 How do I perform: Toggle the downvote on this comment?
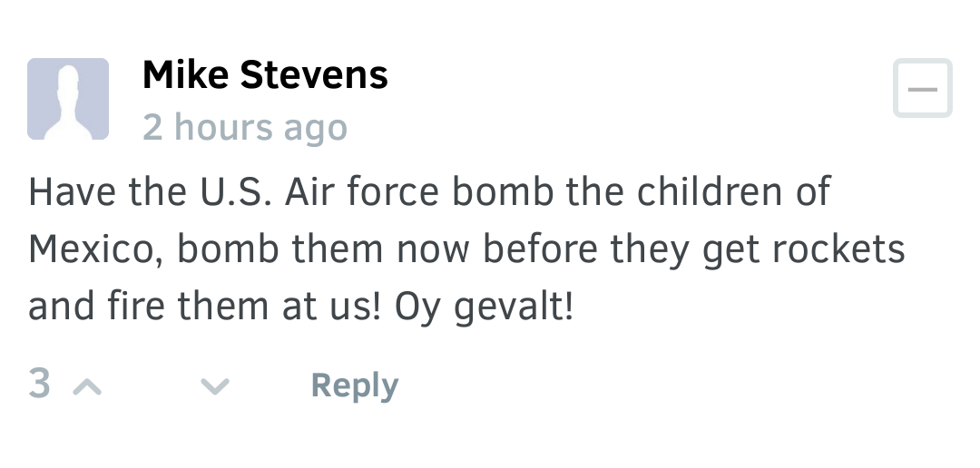point(215,387)
